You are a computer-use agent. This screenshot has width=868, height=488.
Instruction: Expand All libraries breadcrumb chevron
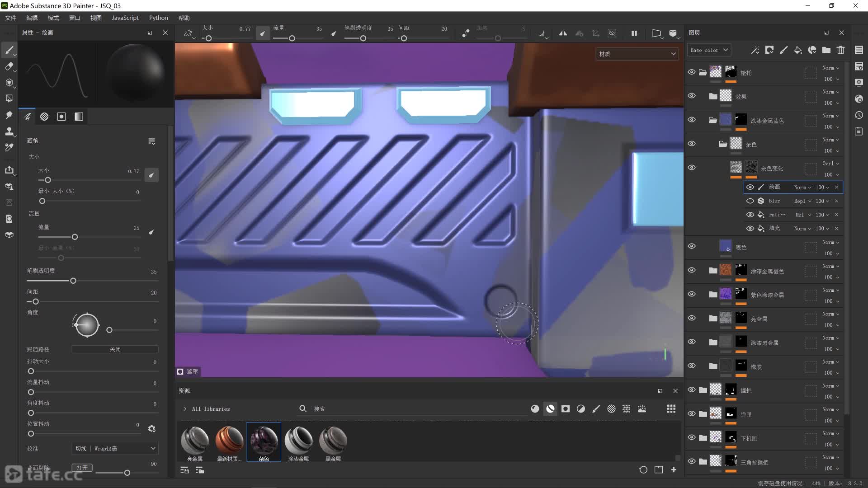point(185,409)
